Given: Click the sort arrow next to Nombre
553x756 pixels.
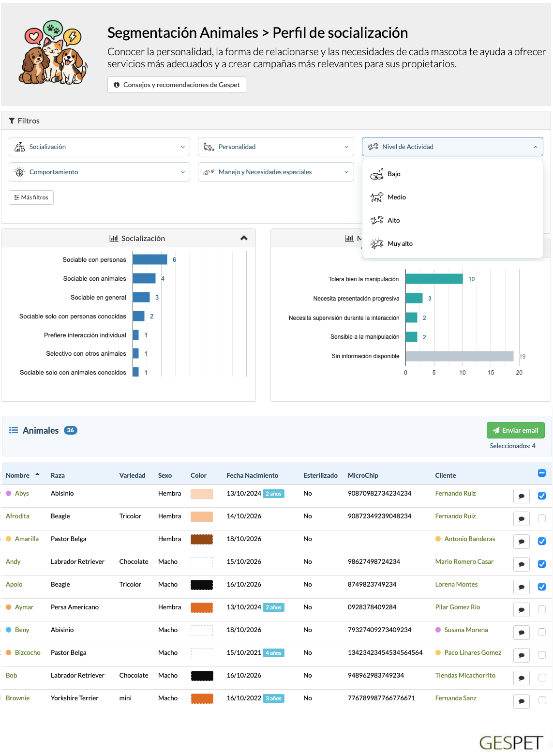Looking at the screenshot, I should [x=37, y=474].
